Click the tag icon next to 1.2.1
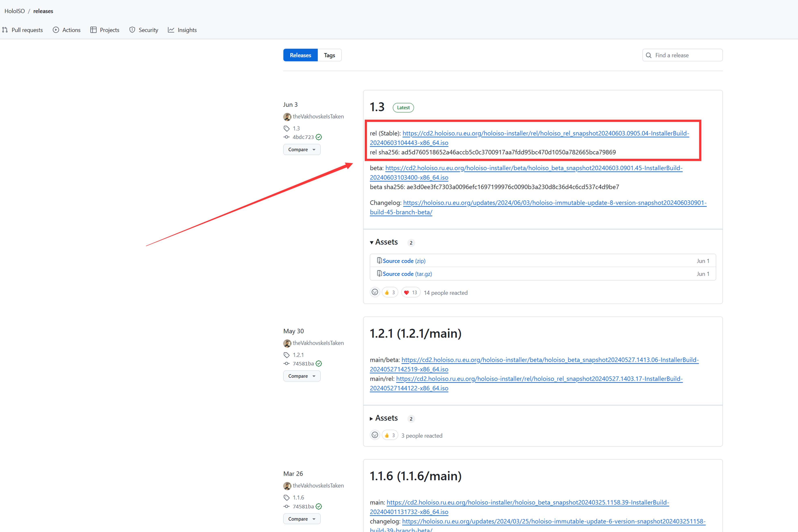Viewport: 798px width, 532px height. pyautogui.click(x=287, y=355)
